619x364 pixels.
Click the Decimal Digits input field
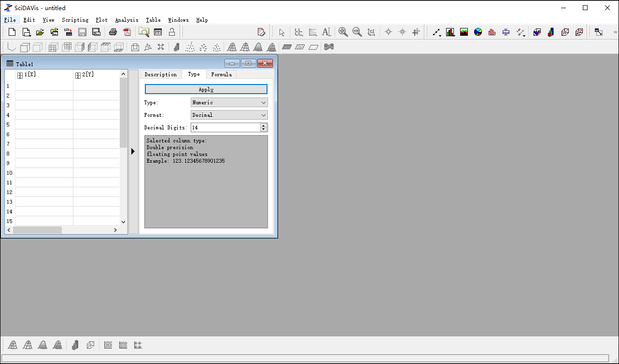[x=225, y=127]
